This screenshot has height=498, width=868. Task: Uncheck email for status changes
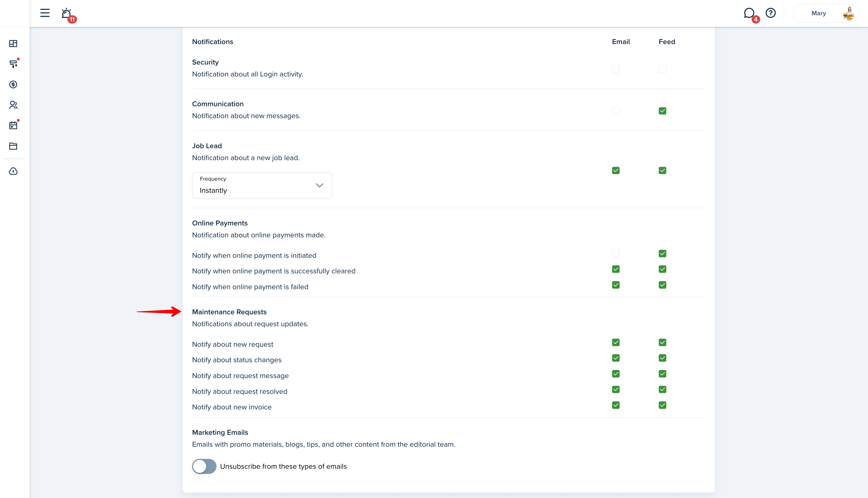pos(616,358)
